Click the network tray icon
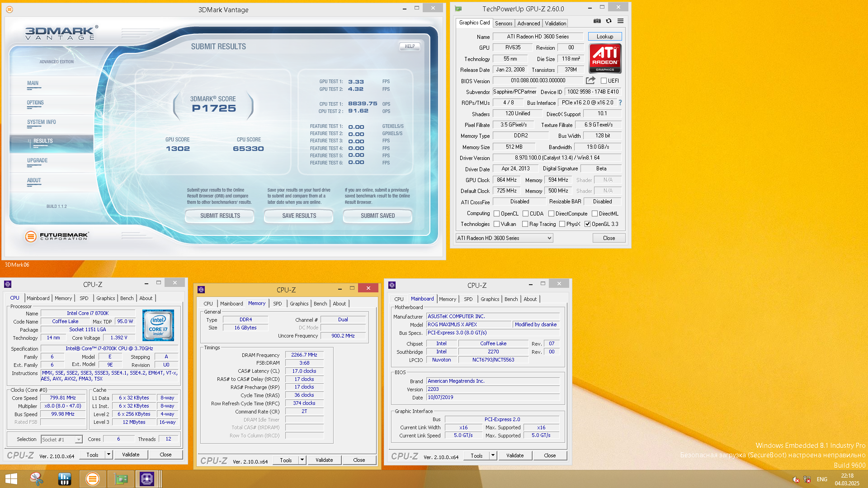 tap(807, 479)
